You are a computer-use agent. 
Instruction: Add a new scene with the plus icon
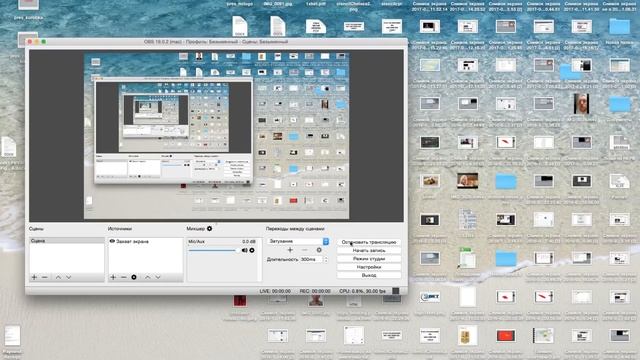34,277
